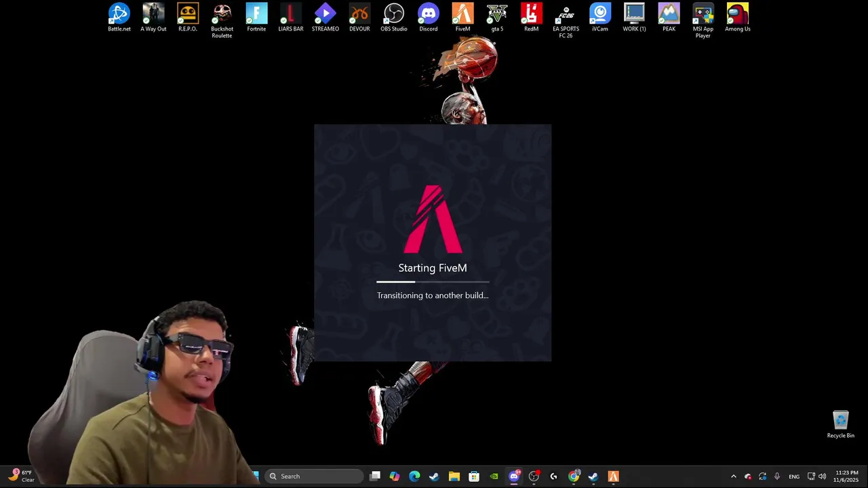Switch to Google Chrome in the taskbar

point(574,476)
